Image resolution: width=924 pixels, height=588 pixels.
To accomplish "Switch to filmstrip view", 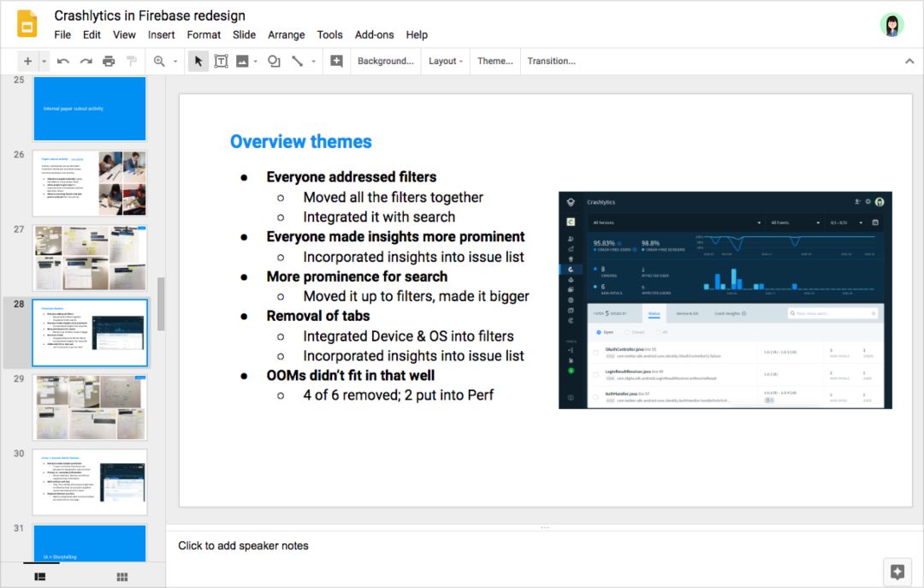I will (40, 577).
